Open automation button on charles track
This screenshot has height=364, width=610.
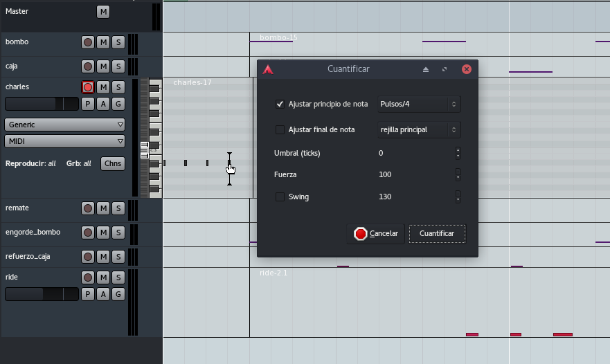tap(103, 104)
